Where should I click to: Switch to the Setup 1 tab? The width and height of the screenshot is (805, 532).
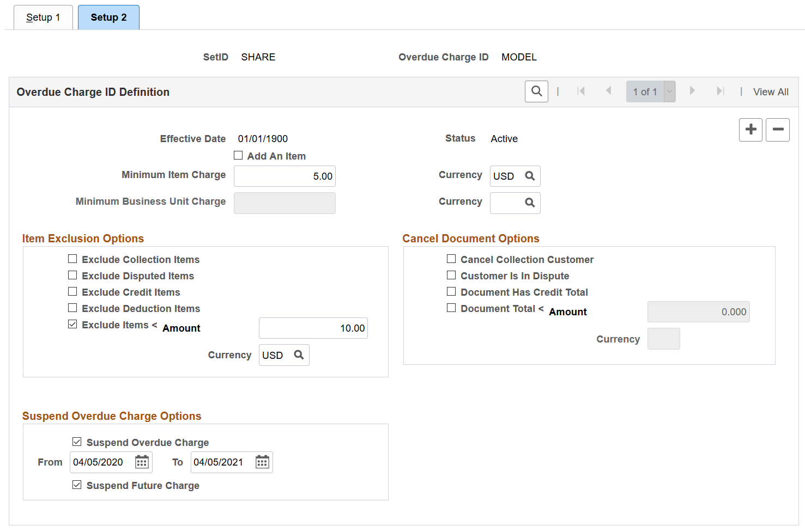tap(43, 17)
